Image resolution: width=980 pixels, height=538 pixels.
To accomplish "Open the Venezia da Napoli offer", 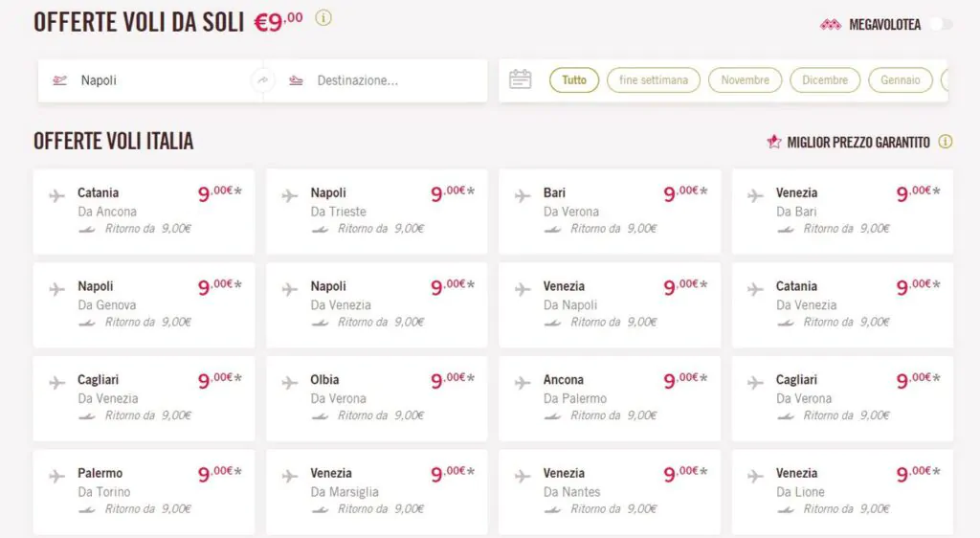I will pos(610,305).
